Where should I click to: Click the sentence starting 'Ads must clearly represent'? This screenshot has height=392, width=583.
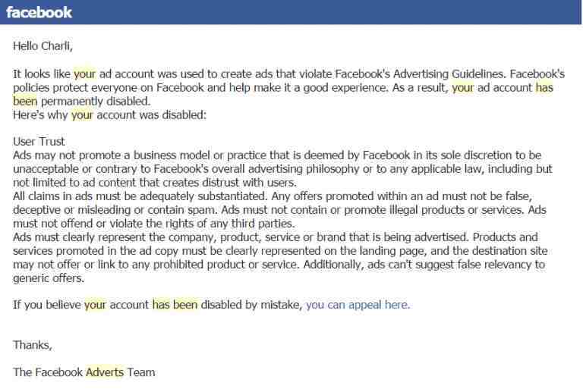[x=241, y=237]
